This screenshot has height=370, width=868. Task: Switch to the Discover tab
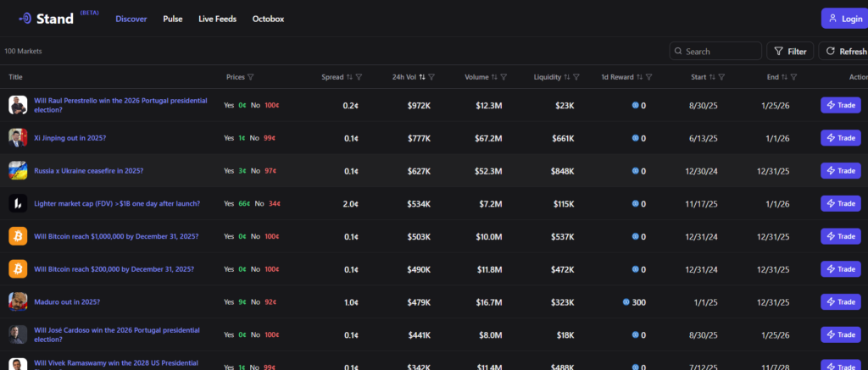pyautogui.click(x=131, y=19)
